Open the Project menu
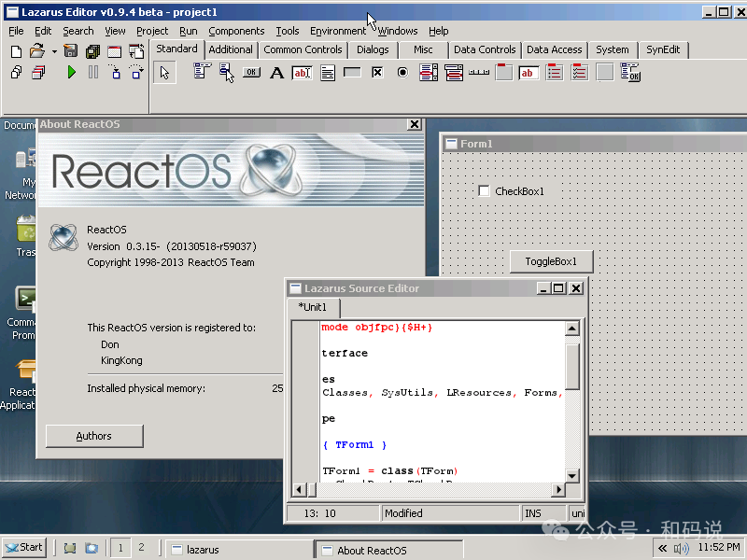This screenshot has width=747, height=560. click(x=152, y=31)
